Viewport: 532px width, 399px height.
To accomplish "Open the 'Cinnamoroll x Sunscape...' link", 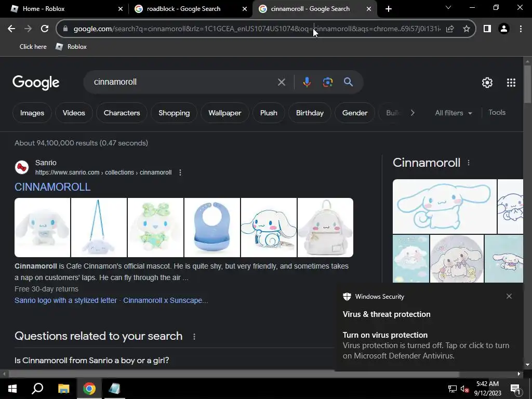I will [166, 300].
